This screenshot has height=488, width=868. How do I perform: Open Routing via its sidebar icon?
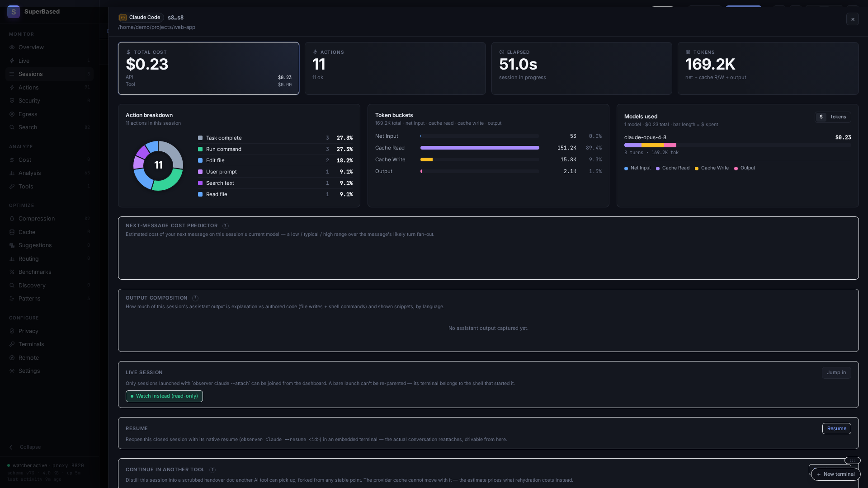12,259
